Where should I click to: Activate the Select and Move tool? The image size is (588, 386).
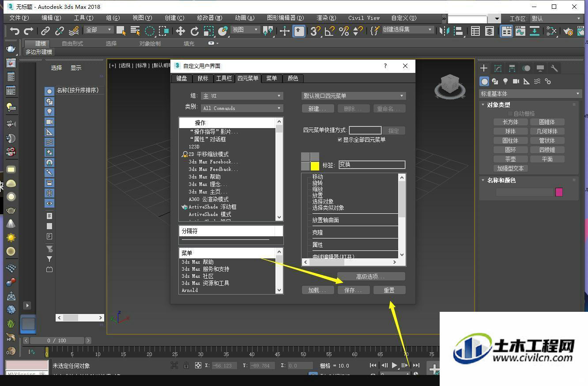click(180, 31)
